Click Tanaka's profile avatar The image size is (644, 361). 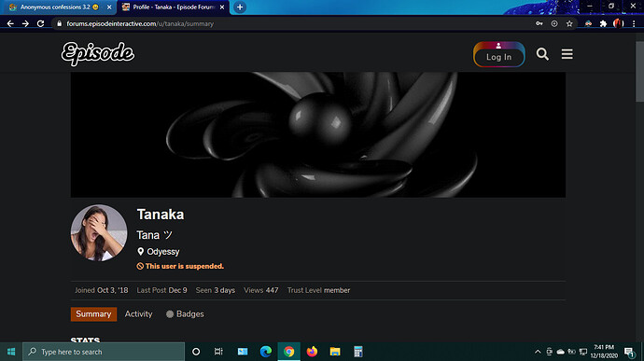99,233
